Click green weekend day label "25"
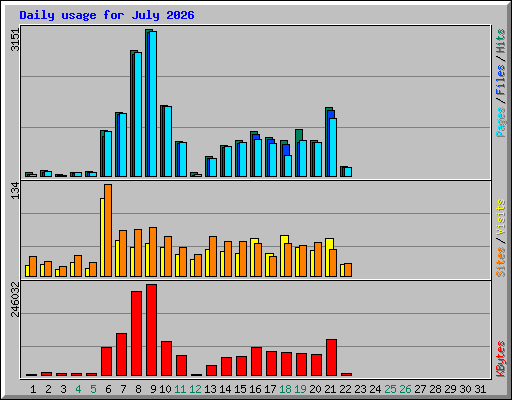 click(390, 389)
